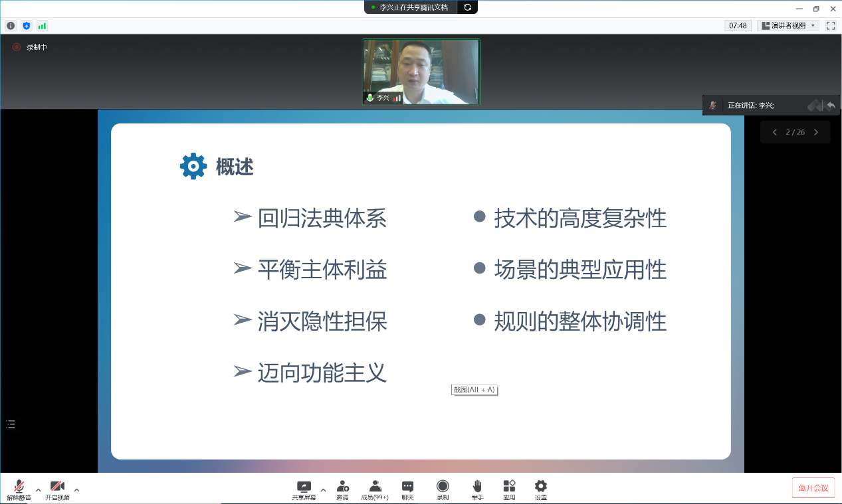This screenshot has height=504, width=842.
Task: Click the 离开会议 leave meeting button
Action: click(x=813, y=488)
